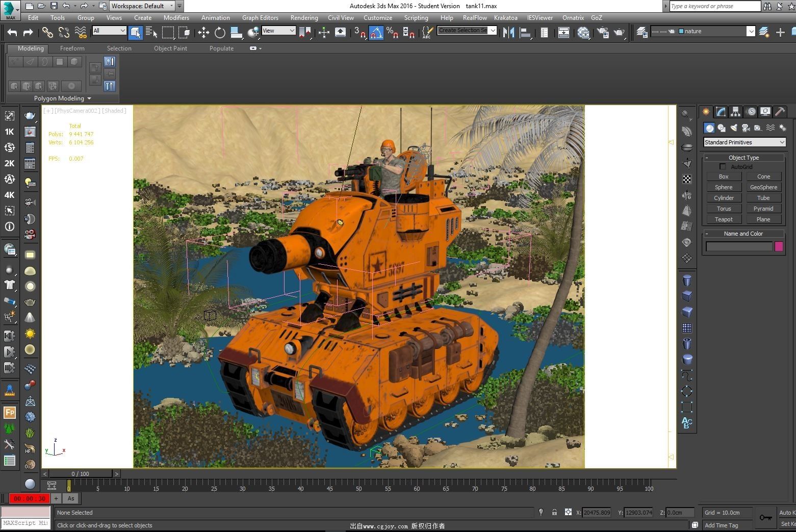Select the Space Warps waves icon

click(771, 128)
